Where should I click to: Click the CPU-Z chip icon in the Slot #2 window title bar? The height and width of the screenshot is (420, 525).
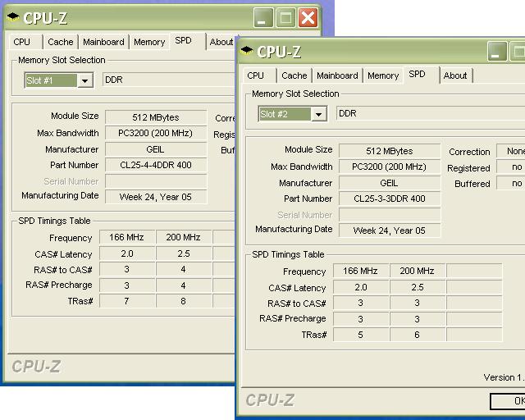click(x=246, y=50)
